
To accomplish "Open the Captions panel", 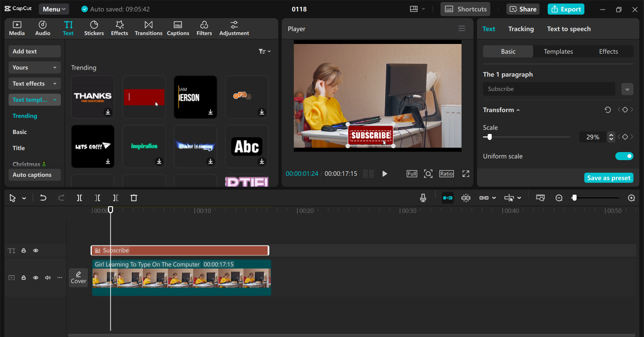I will 178,29.
